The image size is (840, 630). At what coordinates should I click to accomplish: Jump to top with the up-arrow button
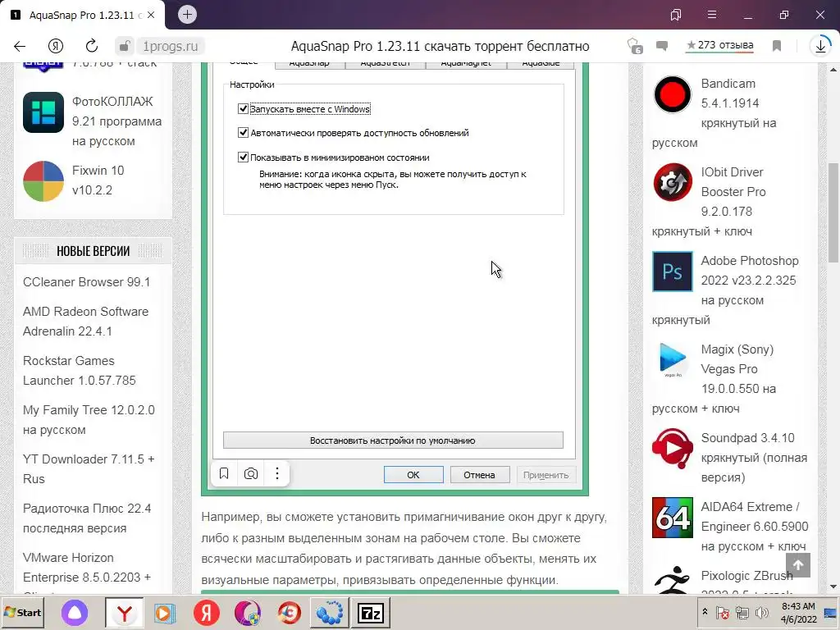(798, 565)
